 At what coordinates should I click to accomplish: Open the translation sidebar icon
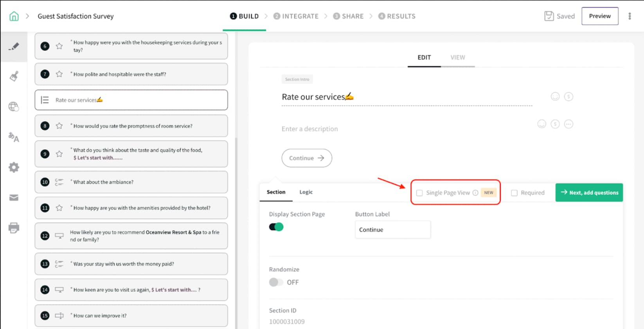(x=14, y=137)
